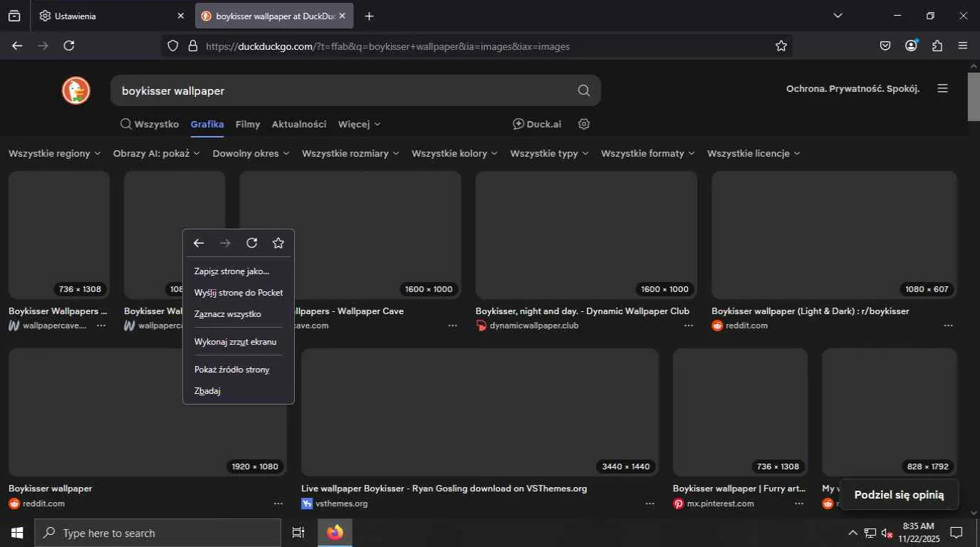Viewport: 980px width, 547px height.
Task: Choose Pokaż źródło strony
Action: coord(239,370)
